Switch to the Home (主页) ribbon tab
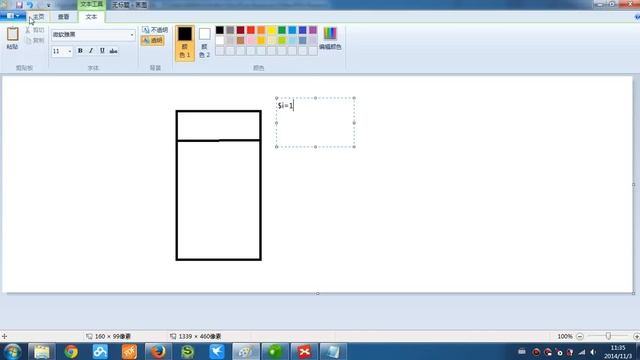This screenshot has height=360, width=640. [38, 17]
